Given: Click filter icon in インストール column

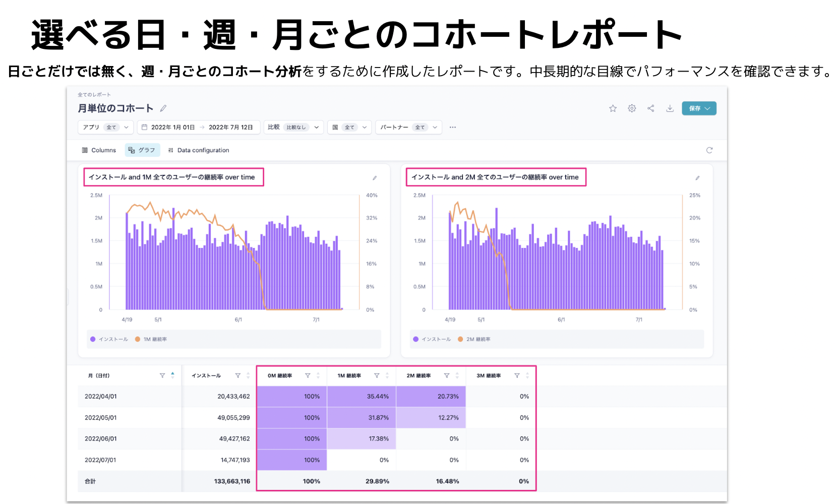Looking at the screenshot, I should (x=238, y=375).
